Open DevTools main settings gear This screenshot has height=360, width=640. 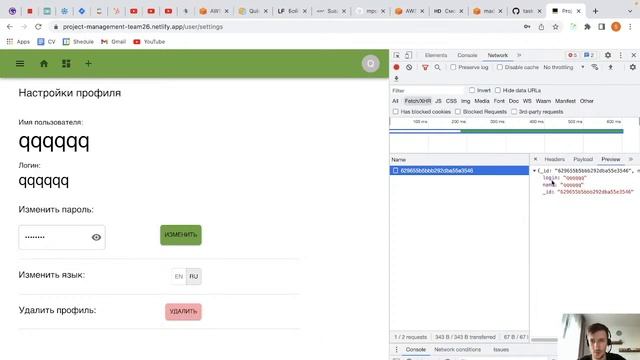pyautogui.click(x=608, y=55)
